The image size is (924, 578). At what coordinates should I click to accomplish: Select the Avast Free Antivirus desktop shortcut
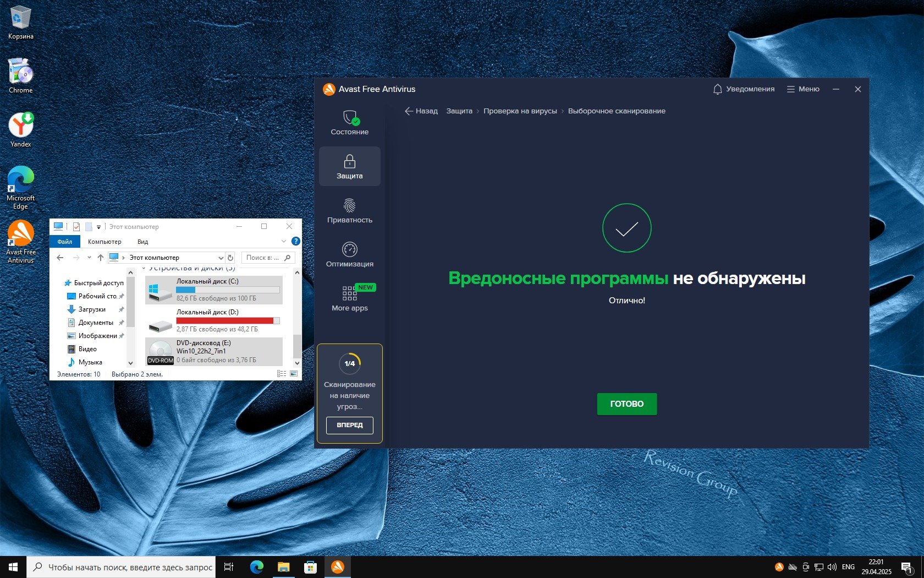[x=21, y=242]
